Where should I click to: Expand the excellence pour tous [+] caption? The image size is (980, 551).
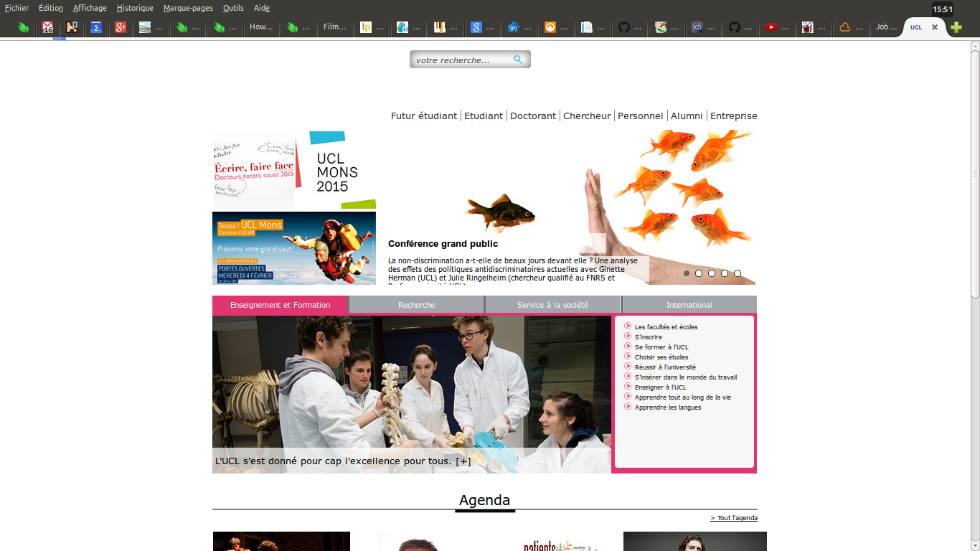343,461
